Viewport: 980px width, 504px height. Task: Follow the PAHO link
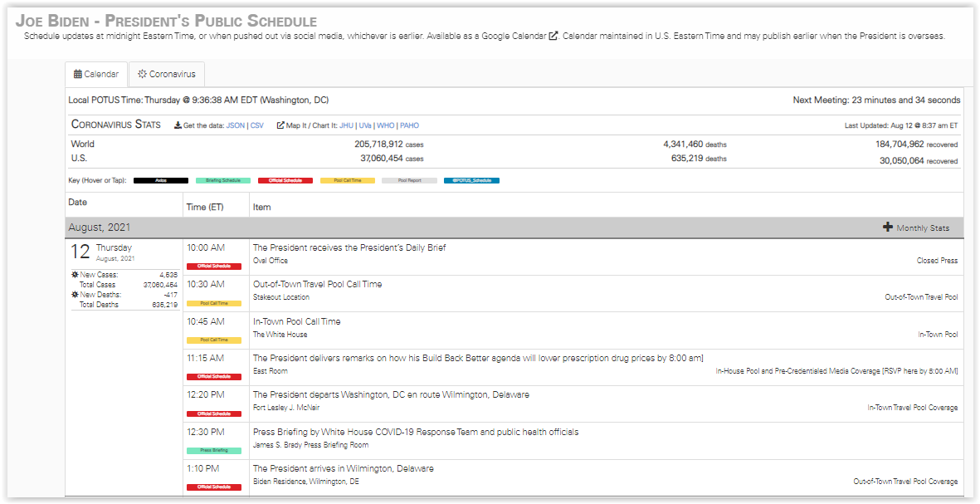click(409, 125)
